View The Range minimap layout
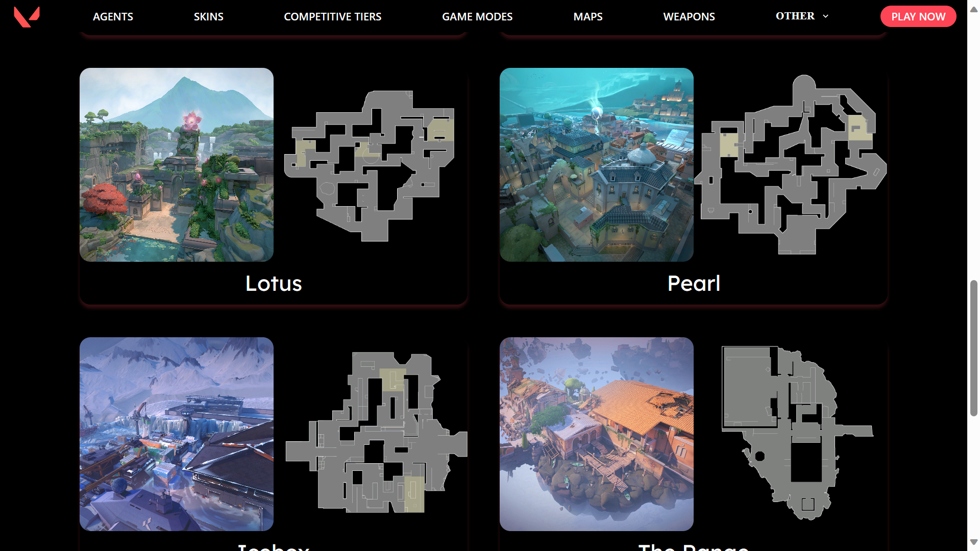 [x=797, y=433]
